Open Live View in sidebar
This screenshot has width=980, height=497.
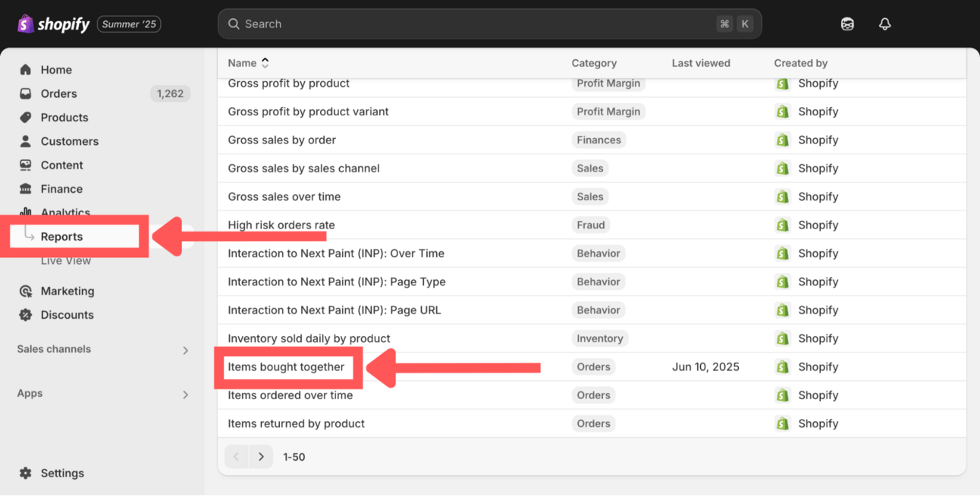tap(66, 260)
